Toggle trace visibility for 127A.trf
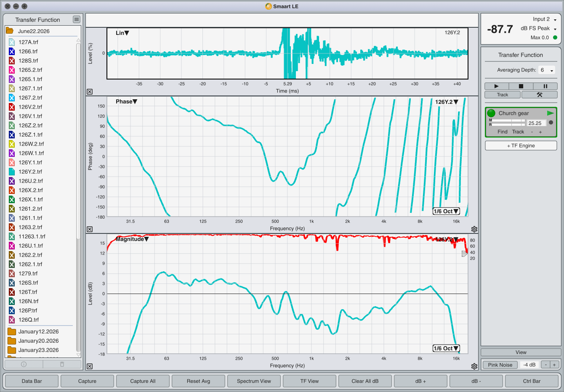 (12, 42)
